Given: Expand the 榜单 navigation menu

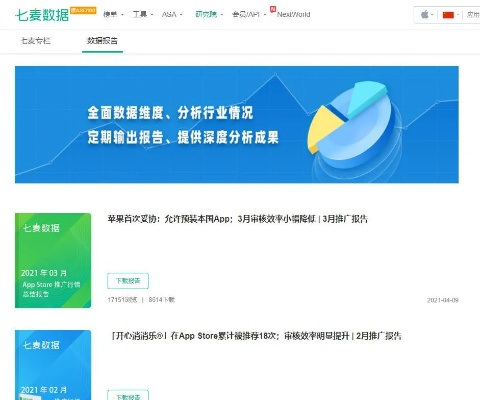Looking at the screenshot, I should click(x=113, y=14).
